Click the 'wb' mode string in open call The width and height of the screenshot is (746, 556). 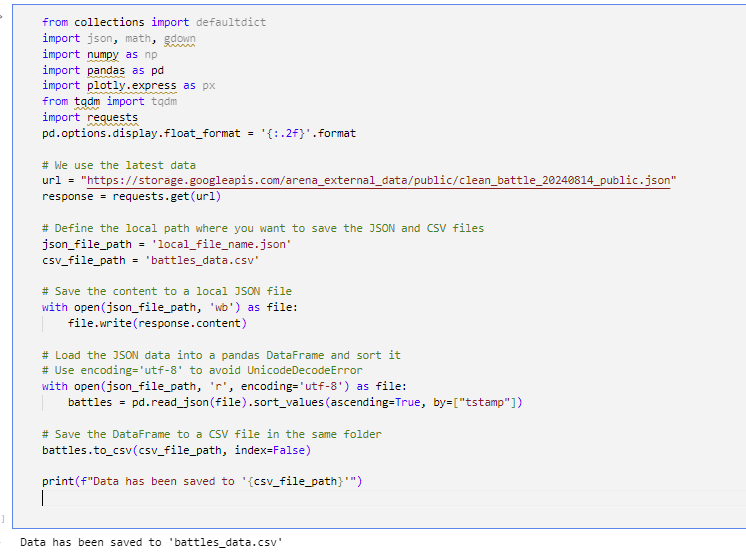tap(221, 308)
